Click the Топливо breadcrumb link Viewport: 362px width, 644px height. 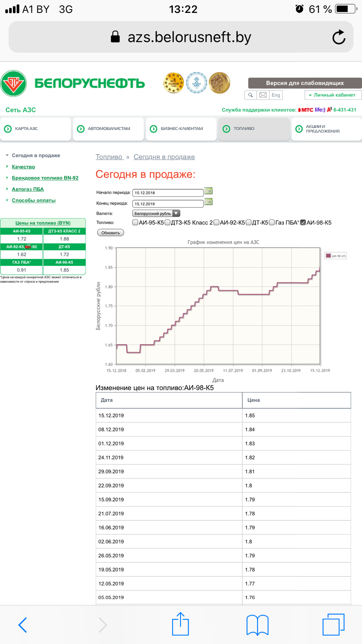[109, 157]
